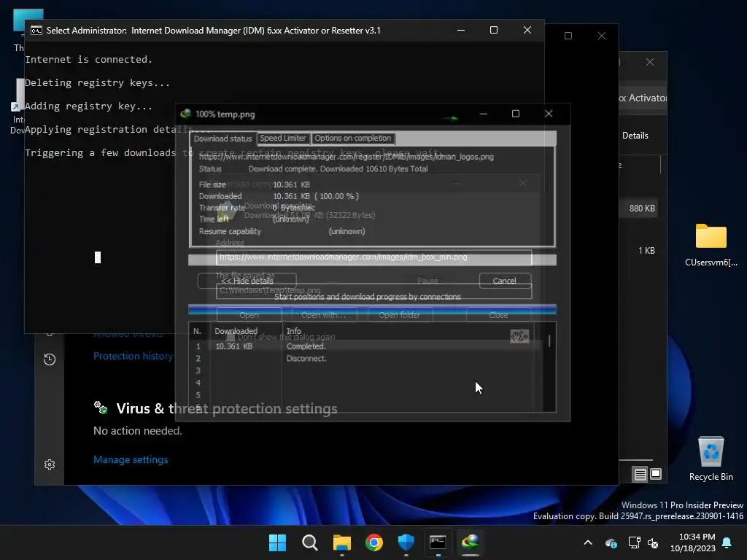Click the Info column header
747x560 pixels.
(293, 331)
